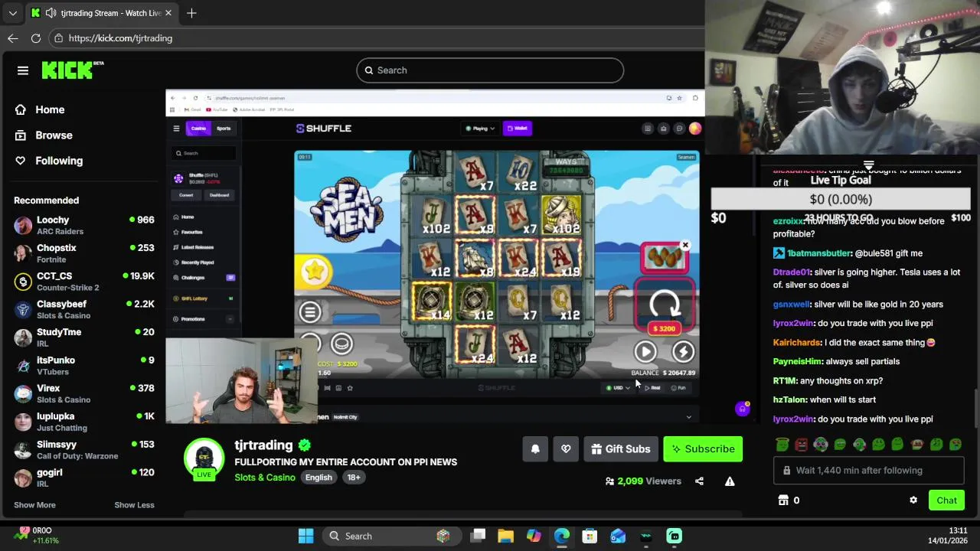Follow channel with heart button
Image resolution: width=980 pixels, height=551 pixels.
pos(566,449)
